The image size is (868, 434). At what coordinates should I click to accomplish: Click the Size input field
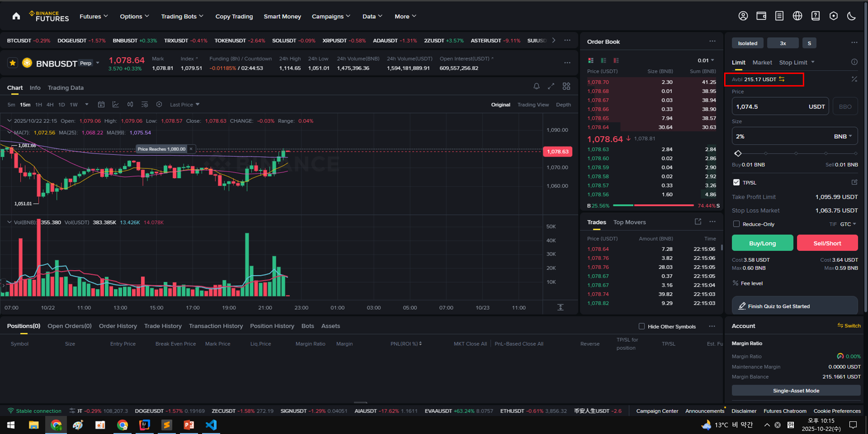794,136
